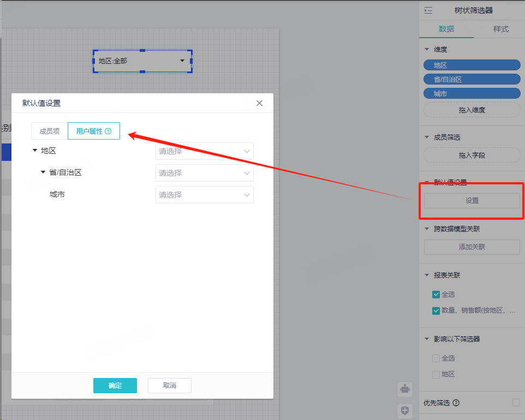Open the robot assistant icon
This screenshot has height=420, width=525.
click(x=404, y=389)
